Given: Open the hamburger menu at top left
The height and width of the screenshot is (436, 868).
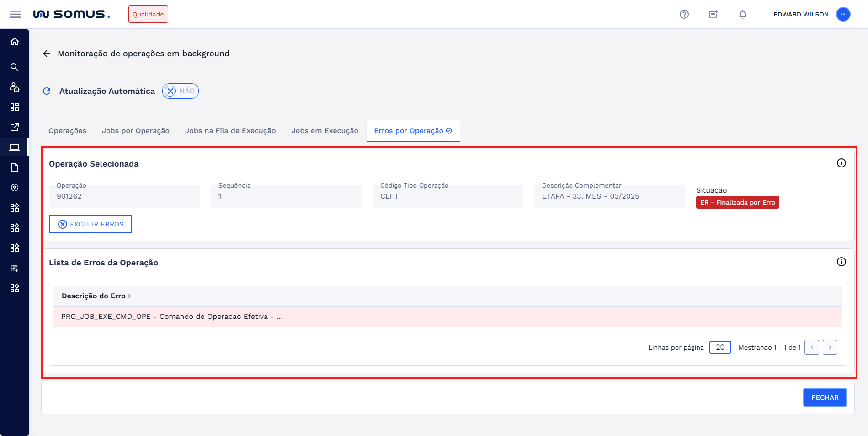Looking at the screenshot, I should 15,14.
